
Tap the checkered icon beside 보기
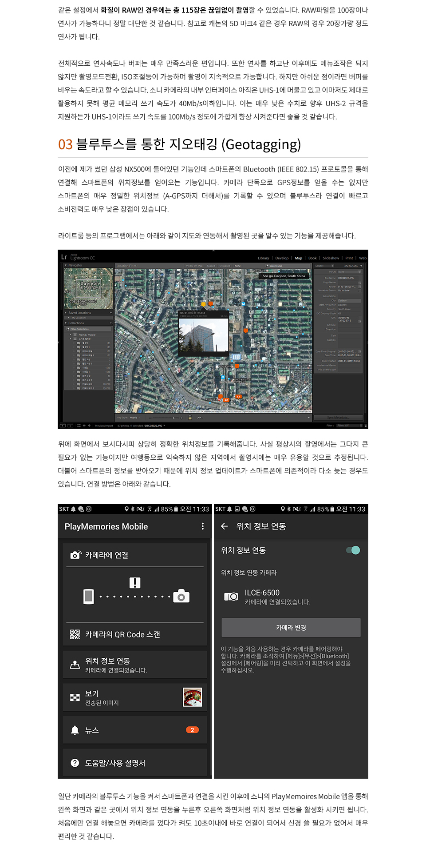pyautogui.click(x=75, y=698)
